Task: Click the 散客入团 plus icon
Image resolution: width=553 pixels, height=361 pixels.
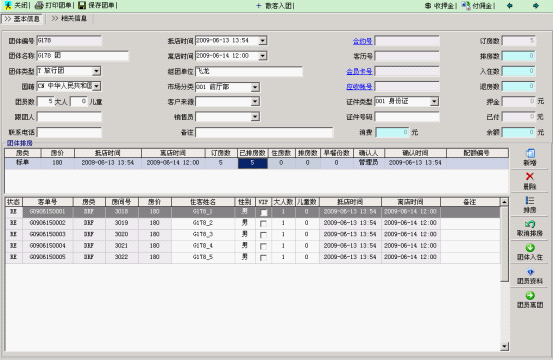Action: pyautogui.click(x=259, y=6)
